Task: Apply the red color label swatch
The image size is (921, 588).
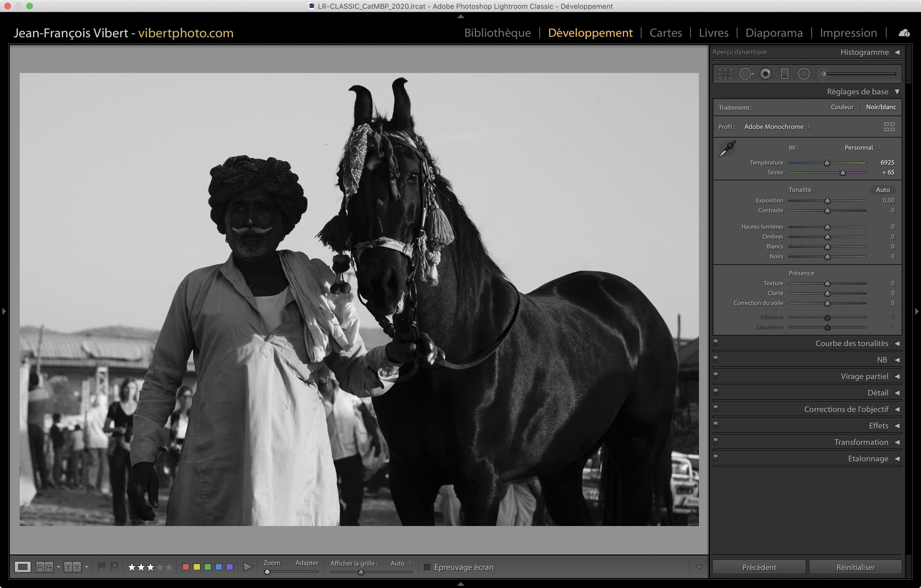Action: (x=186, y=567)
